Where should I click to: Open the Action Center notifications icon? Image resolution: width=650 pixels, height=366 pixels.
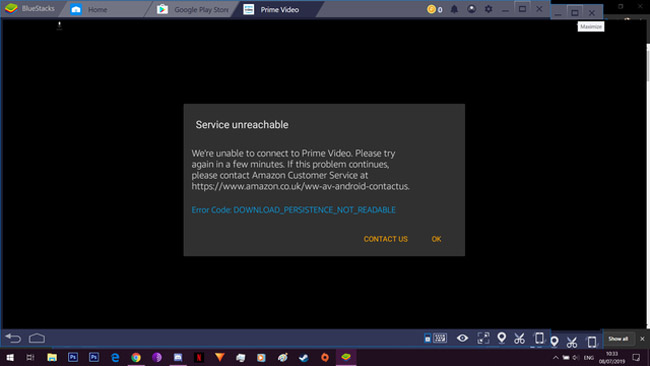click(x=636, y=357)
